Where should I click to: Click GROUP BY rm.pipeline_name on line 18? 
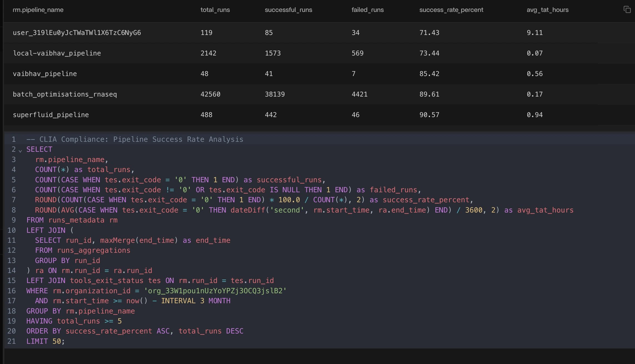(x=80, y=311)
